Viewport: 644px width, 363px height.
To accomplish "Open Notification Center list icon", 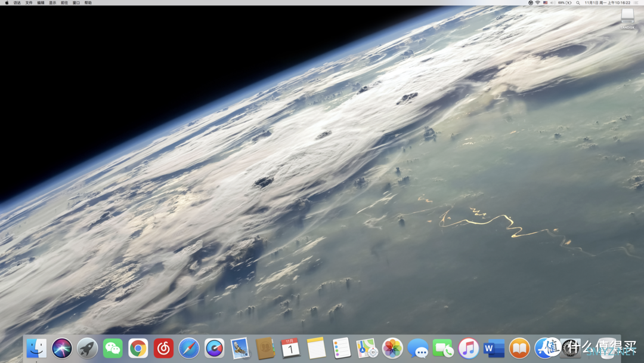I will coord(637,3).
